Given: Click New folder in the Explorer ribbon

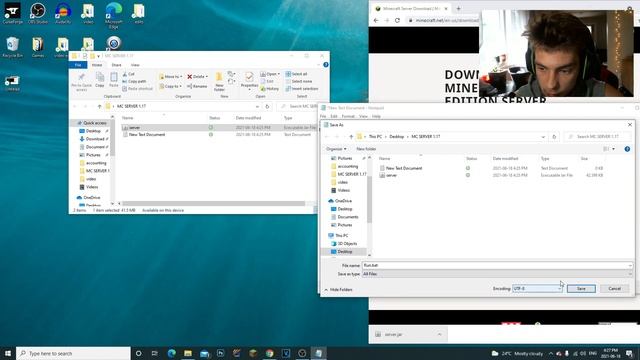Looking at the screenshot, I should pyautogui.click(x=219, y=82).
